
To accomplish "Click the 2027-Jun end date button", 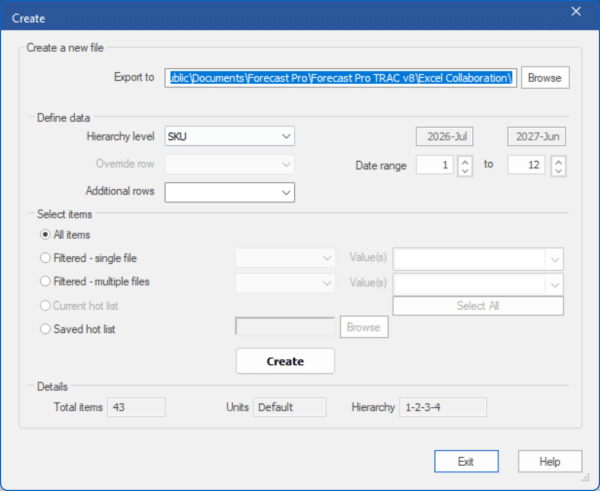I will tap(537, 137).
